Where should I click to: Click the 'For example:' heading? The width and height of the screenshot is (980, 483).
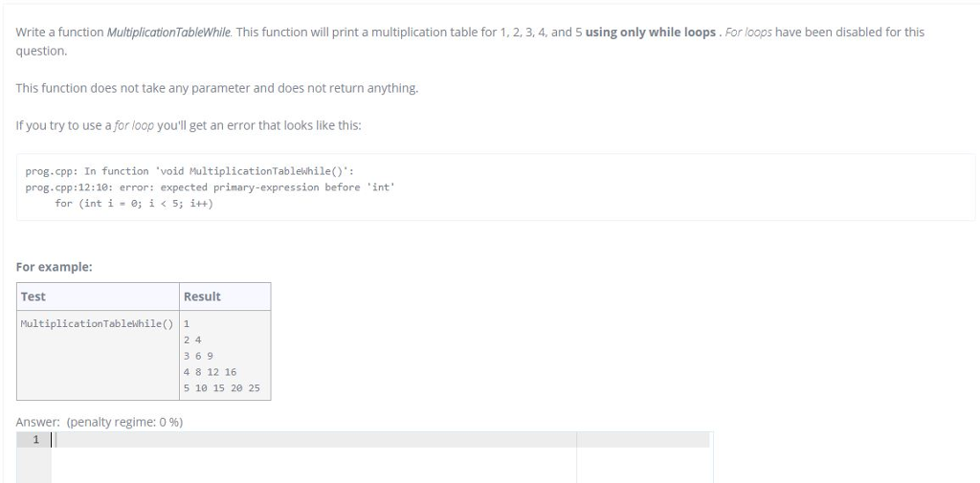click(55, 267)
